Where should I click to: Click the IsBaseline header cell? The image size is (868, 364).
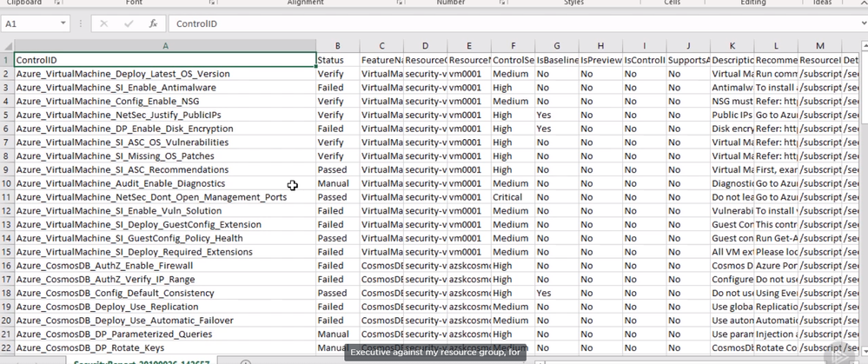coord(557,60)
